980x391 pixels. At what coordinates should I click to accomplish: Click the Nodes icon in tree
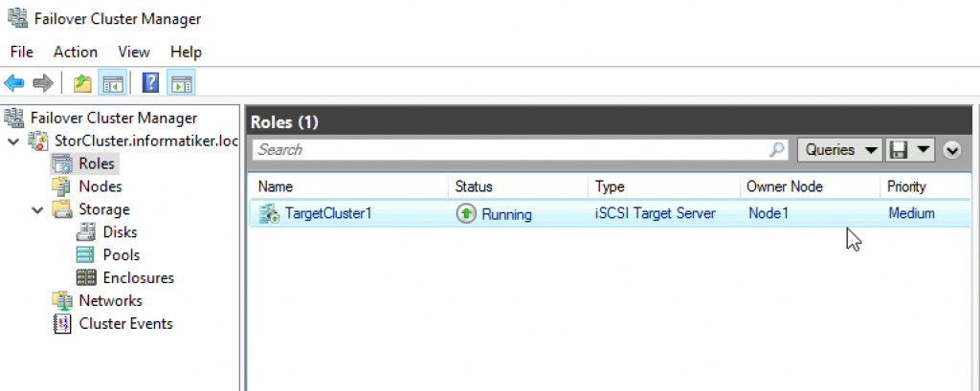pos(62,186)
